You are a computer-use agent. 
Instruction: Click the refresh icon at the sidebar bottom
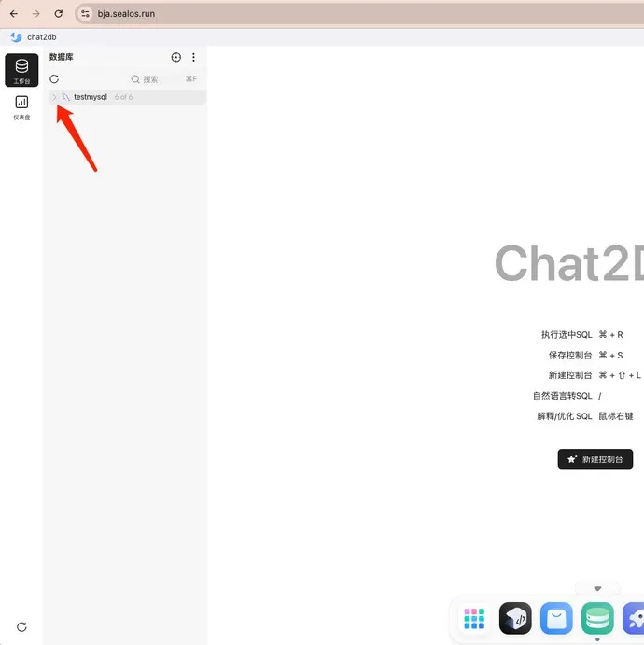21,627
